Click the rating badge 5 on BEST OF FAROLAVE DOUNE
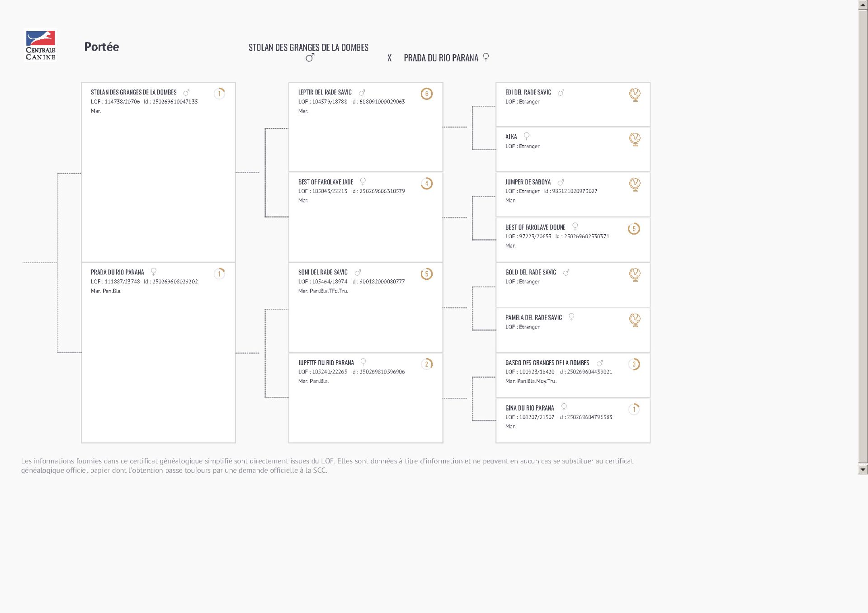Image resolution: width=868 pixels, height=613 pixels. tap(634, 229)
